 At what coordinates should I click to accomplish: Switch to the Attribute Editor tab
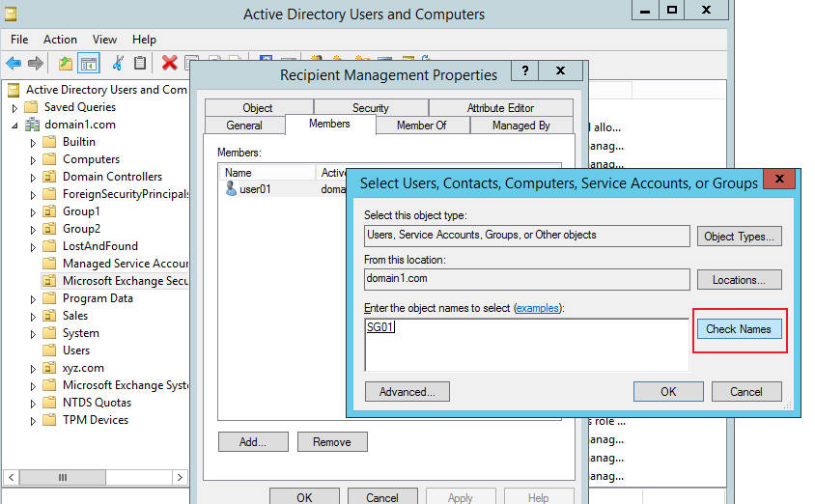click(500, 107)
